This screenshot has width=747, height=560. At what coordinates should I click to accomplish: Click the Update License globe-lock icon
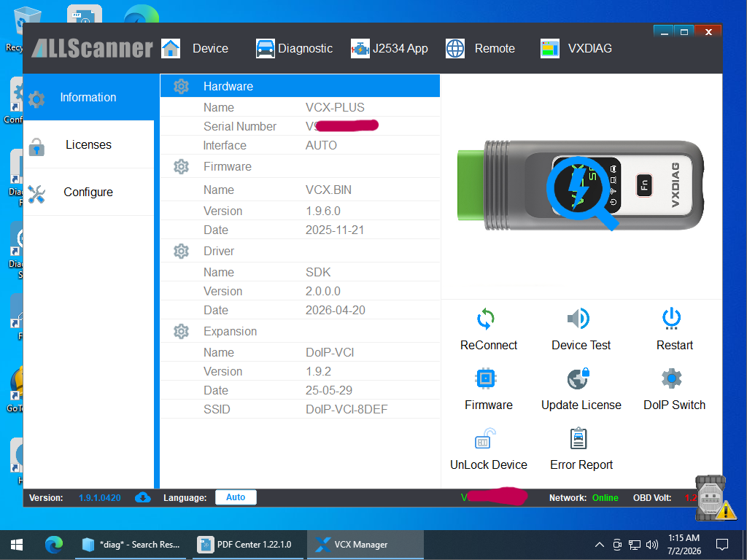click(x=578, y=378)
